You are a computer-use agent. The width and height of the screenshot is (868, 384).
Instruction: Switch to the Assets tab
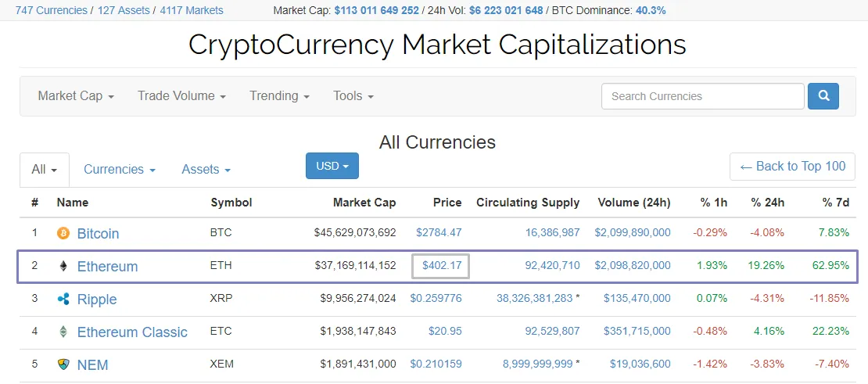coord(206,170)
